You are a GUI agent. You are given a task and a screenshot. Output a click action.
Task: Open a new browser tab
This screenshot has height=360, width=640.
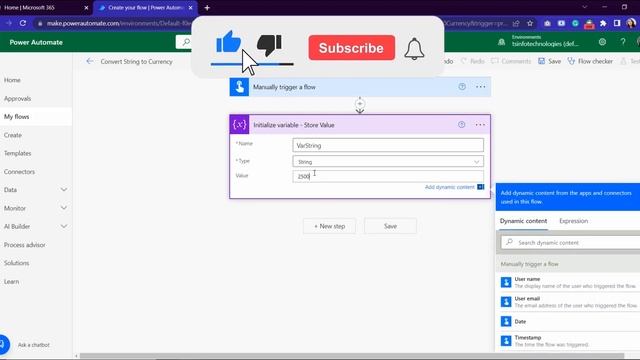[x=207, y=7]
